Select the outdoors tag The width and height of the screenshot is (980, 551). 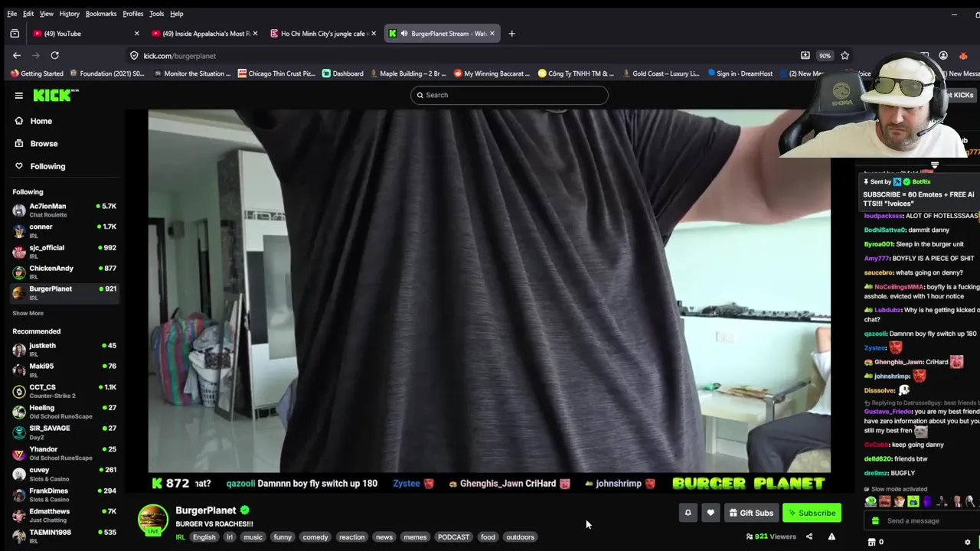[x=520, y=537]
